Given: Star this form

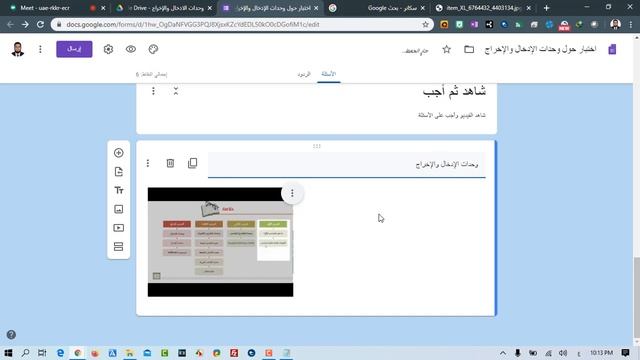Looking at the screenshot, I should [x=447, y=49].
